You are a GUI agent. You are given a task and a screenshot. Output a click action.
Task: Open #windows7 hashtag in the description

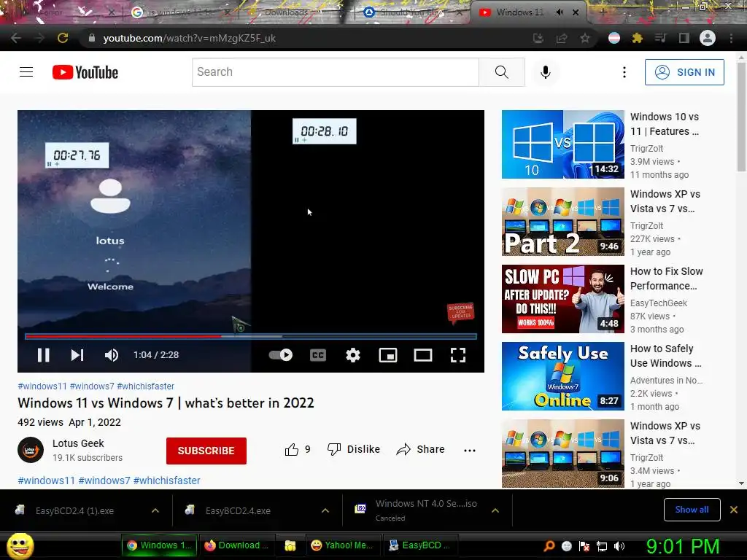[104, 481]
